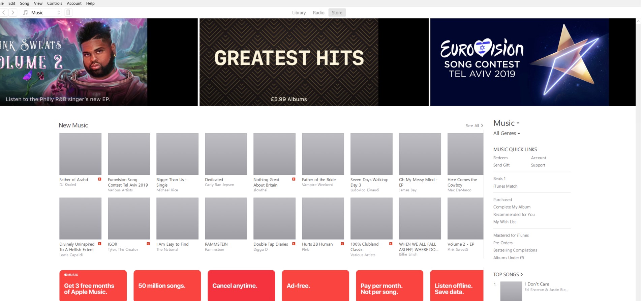
Task: Switch to the Radio tab
Action: [x=318, y=12]
